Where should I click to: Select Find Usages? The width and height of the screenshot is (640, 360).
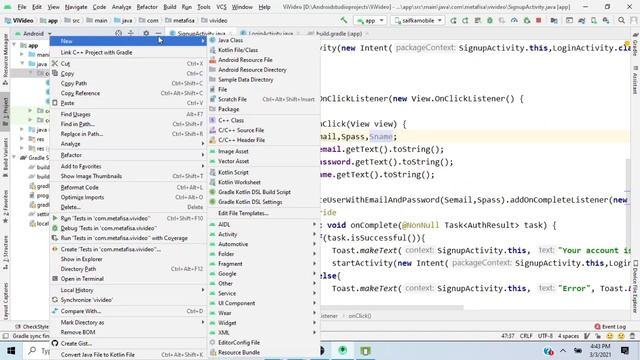click(x=128, y=114)
